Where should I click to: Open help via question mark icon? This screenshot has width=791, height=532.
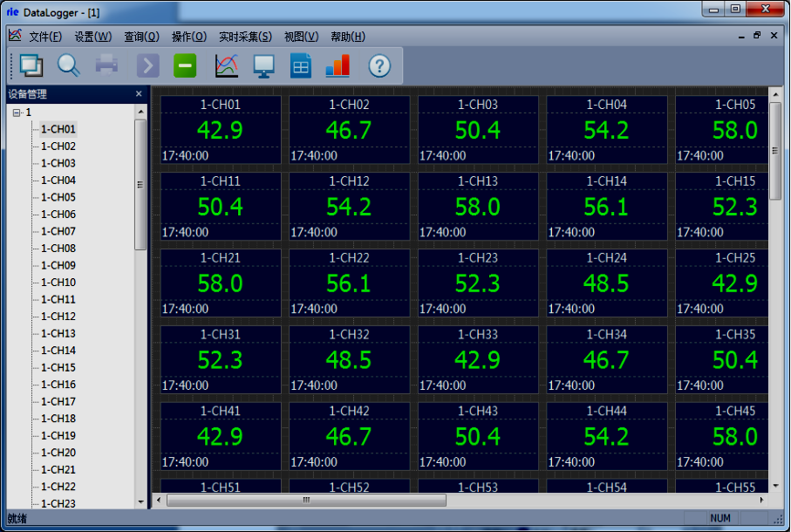pyautogui.click(x=379, y=65)
